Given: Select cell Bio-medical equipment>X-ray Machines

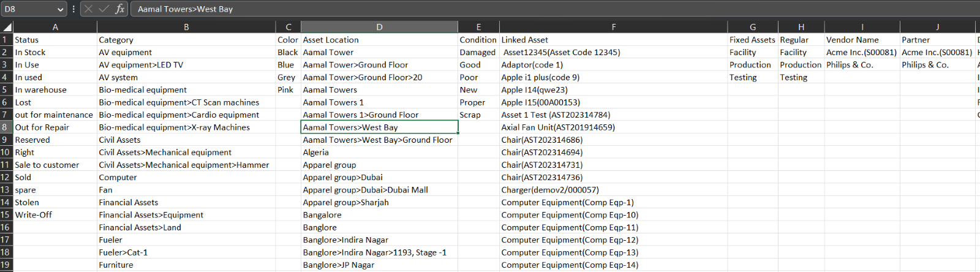Looking at the screenshot, I should (x=186, y=127).
